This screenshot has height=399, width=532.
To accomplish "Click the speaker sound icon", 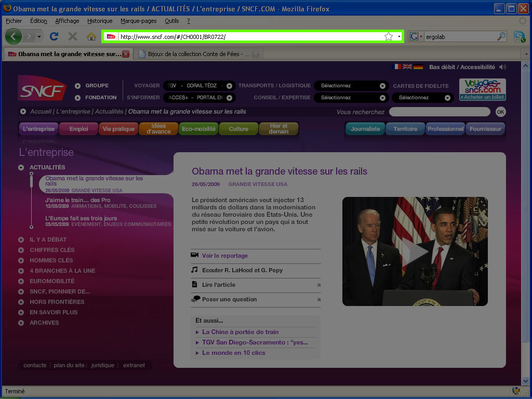I will coord(502,67).
